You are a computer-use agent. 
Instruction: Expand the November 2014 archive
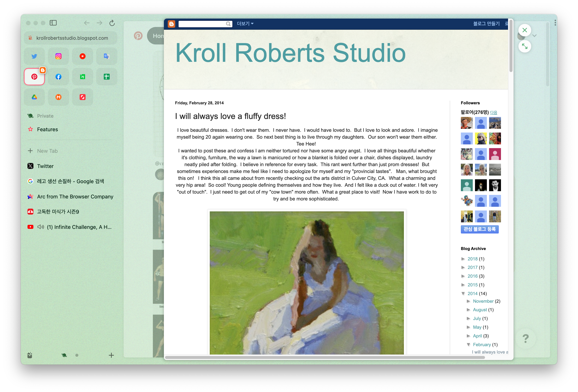point(468,301)
